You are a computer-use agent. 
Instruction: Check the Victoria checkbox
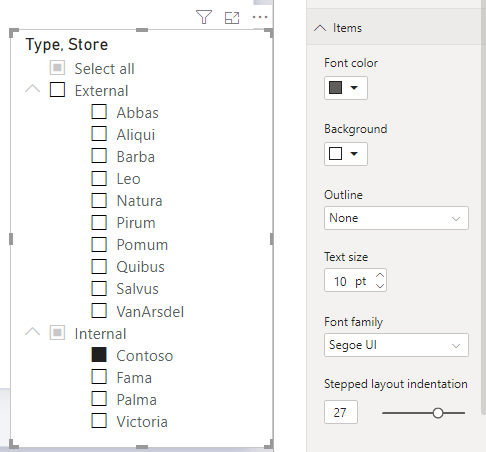coord(99,421)
